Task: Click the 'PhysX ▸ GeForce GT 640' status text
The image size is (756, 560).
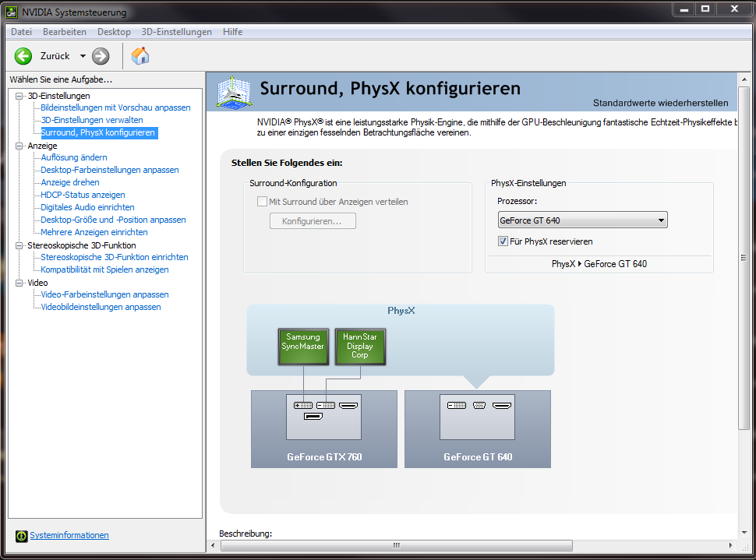Action: click(599, 264)
